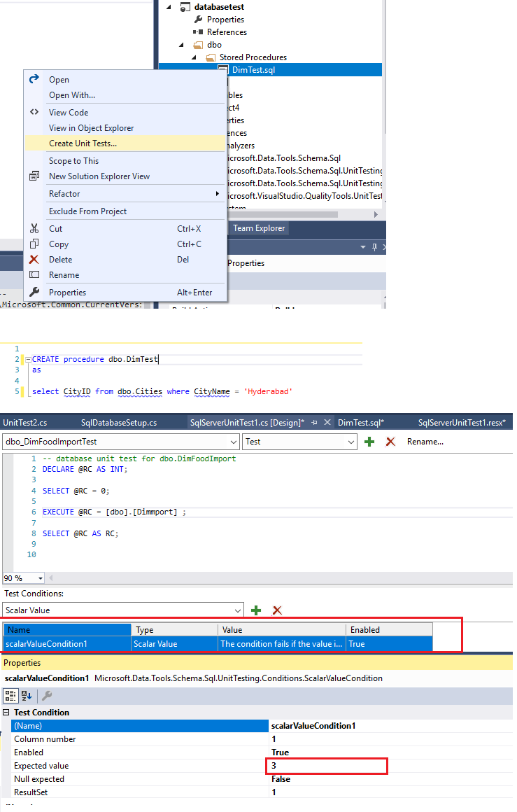Click New Solution Explorer View icon
The width and height of the screenshot is (517, 812).
(x=34, y=176)
